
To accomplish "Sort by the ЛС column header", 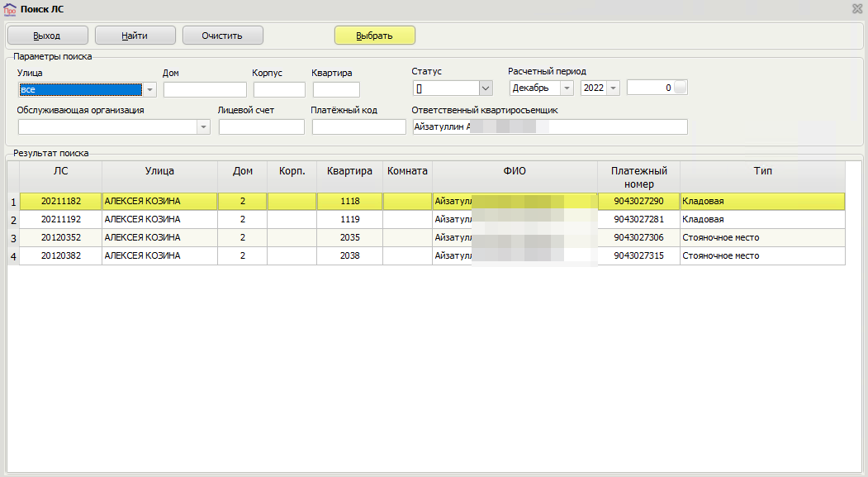I will pos(60,177).
